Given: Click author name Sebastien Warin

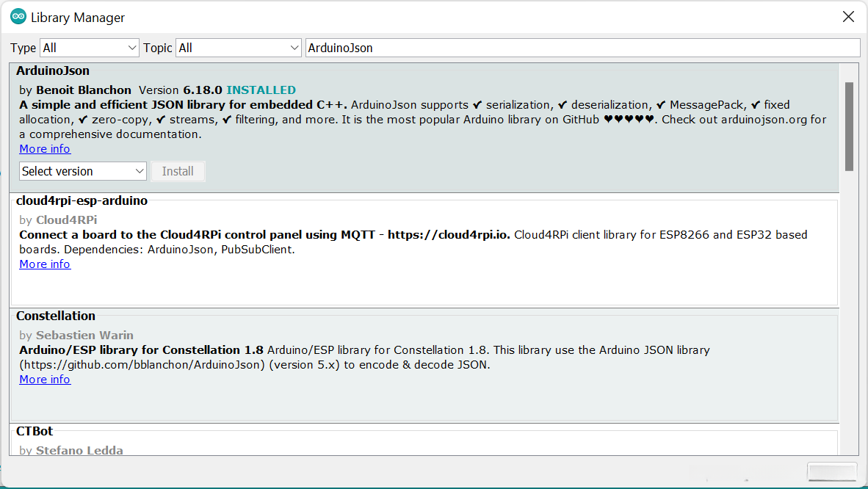Looking at the screenshot, I should 84,335.
